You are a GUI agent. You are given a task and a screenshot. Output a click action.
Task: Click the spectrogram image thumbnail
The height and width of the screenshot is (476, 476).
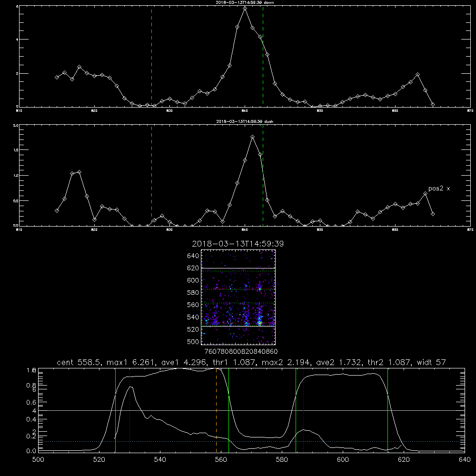238,297
